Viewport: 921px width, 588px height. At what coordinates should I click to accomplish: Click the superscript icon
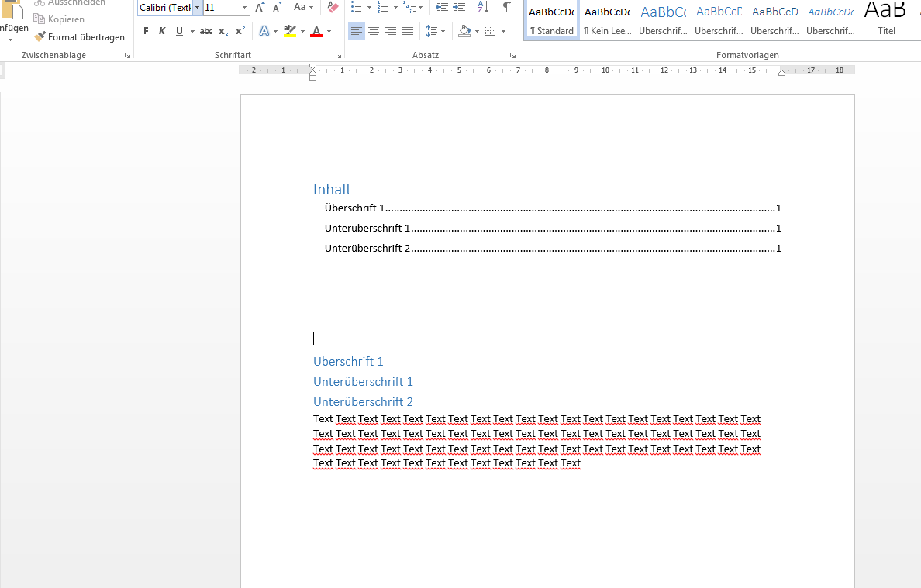point(240,31)
